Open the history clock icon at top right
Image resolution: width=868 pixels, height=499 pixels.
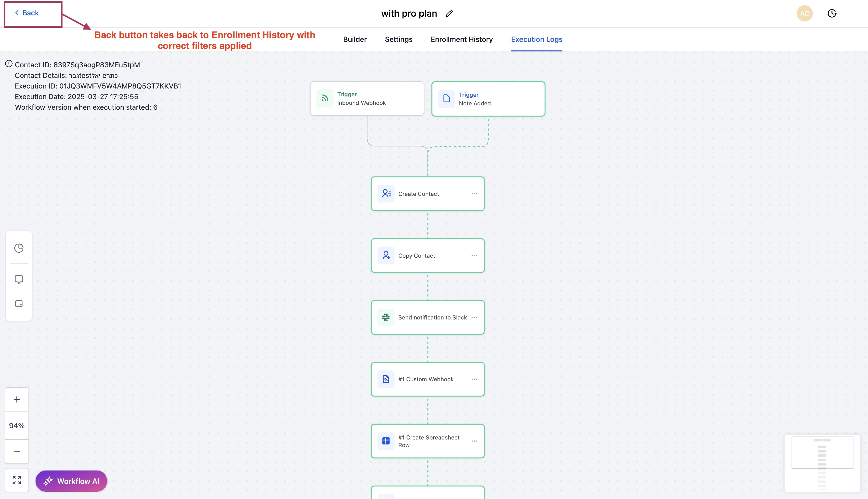coord(832,14)
